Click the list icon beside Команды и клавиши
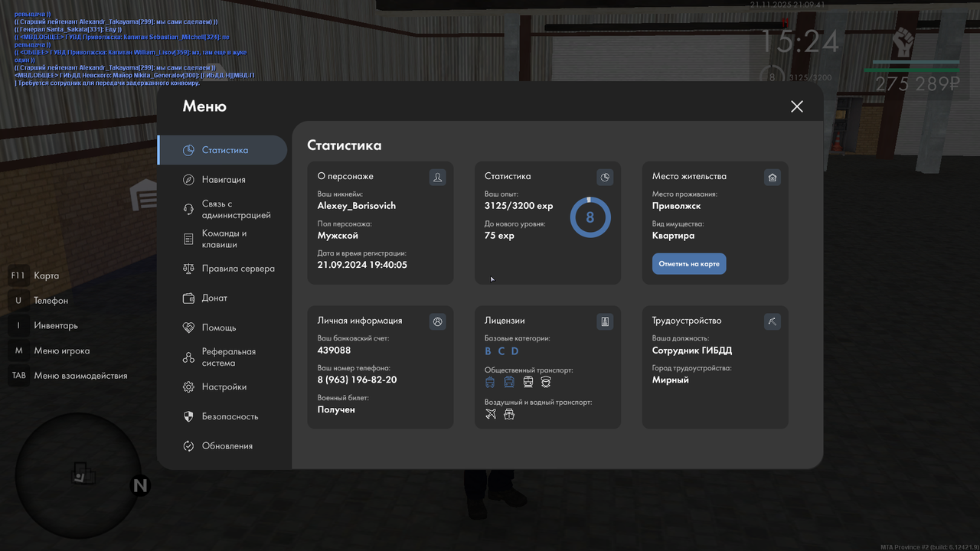 coord(188,239)
